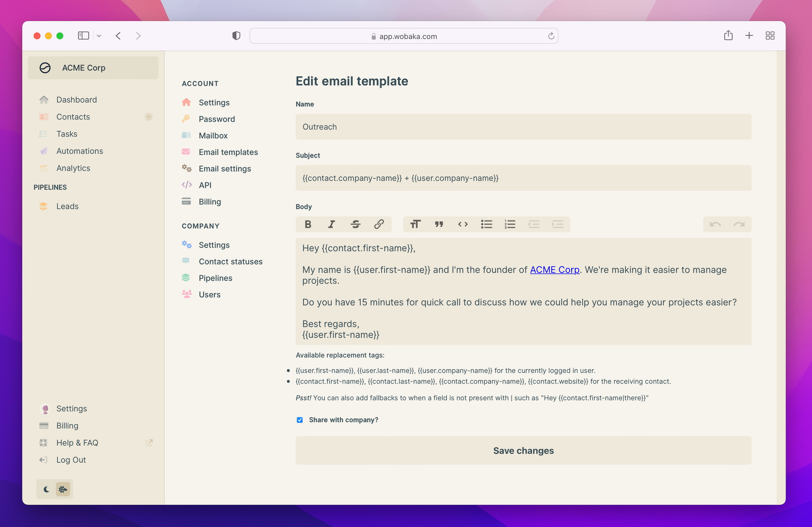812x527 pixels.
Task: Open Email templates in account menu
Action: point(228,152)
